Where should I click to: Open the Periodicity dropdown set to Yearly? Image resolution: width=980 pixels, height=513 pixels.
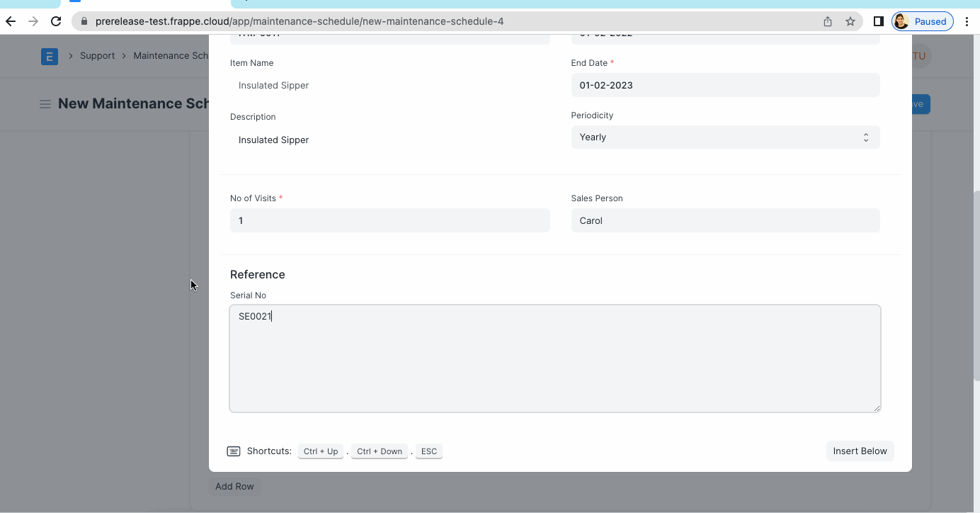[x=725, y=137]
